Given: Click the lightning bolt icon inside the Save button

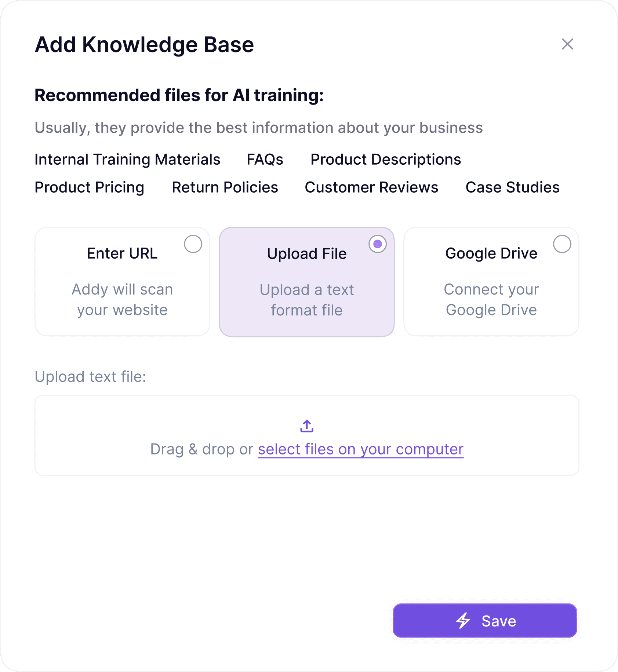Looking at the screenshot, I should (x=463, y=621).
